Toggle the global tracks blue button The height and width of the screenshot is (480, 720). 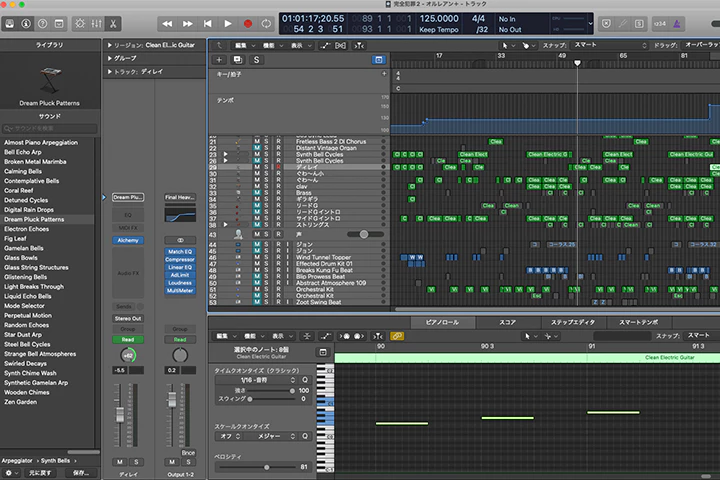(x=378, y=60)
